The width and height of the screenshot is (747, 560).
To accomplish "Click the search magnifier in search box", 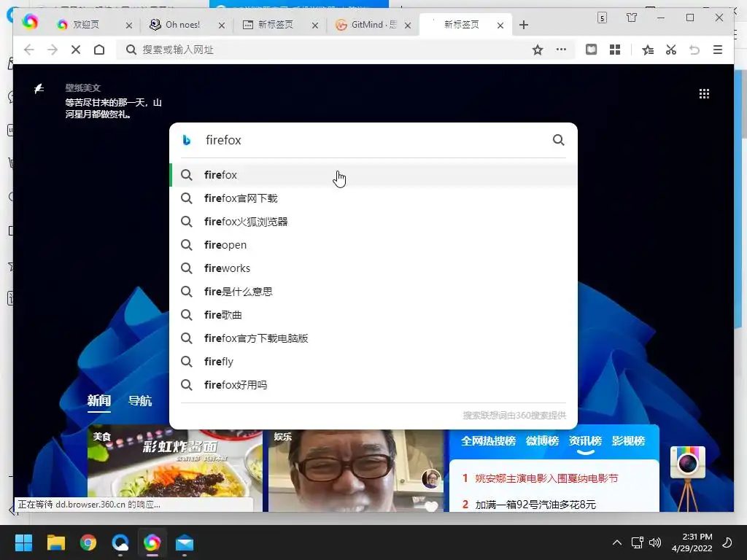I will (x=558, y=140).
